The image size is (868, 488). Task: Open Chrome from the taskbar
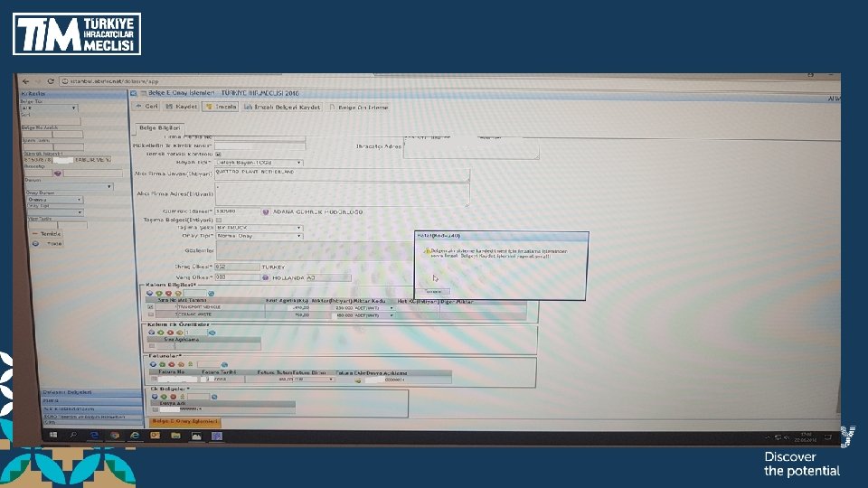(115, 436)
